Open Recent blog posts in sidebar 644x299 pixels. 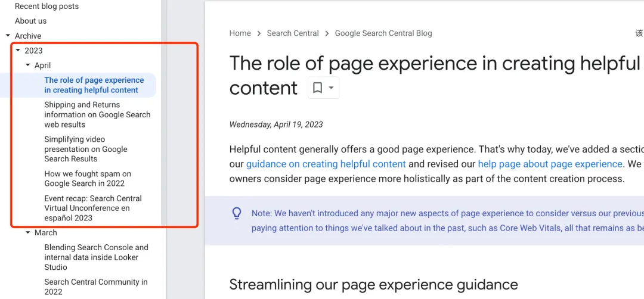coord(47,6)
